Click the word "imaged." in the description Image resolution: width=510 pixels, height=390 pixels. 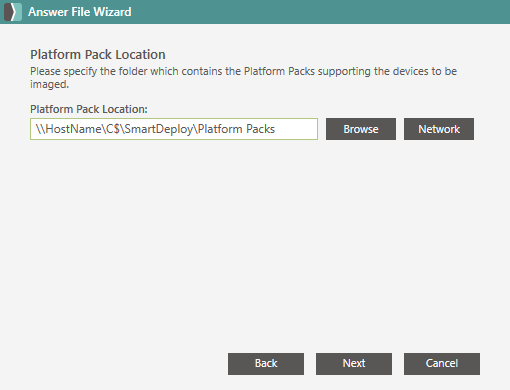49,85
